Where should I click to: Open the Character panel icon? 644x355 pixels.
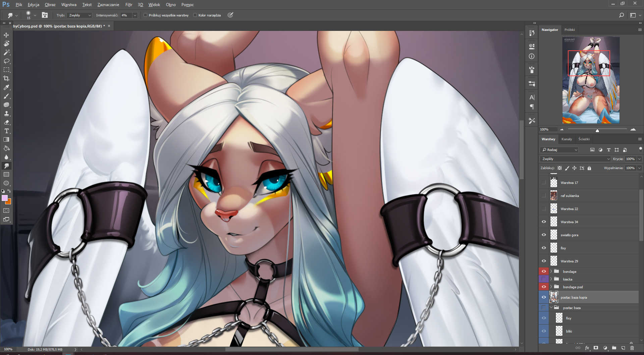532,97
